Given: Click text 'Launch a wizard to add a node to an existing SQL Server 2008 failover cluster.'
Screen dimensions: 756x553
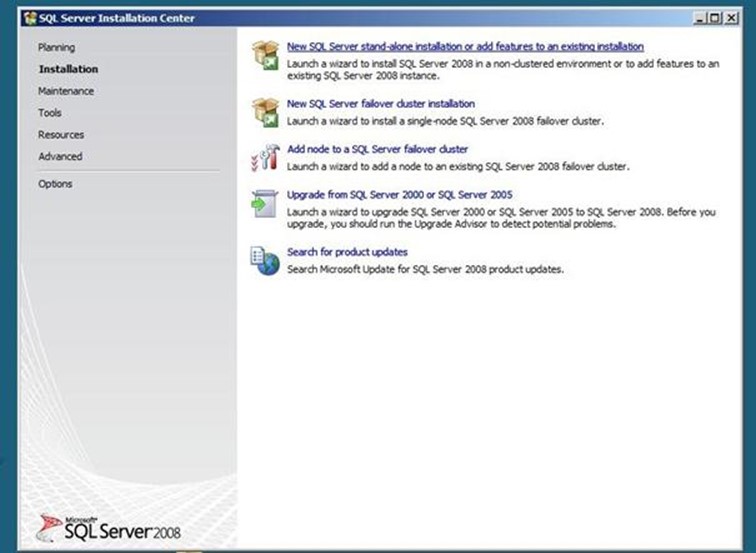Looking at the screenshot, I should pyautogui.click(x=458, y=166).
